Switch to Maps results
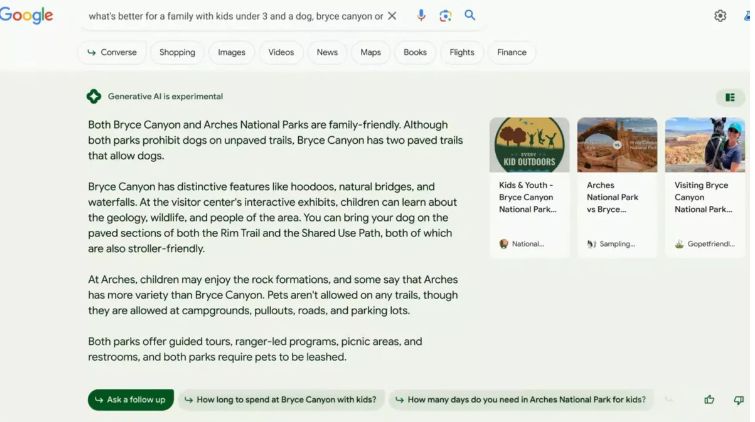755x422 pixels. tap(371, 52)
